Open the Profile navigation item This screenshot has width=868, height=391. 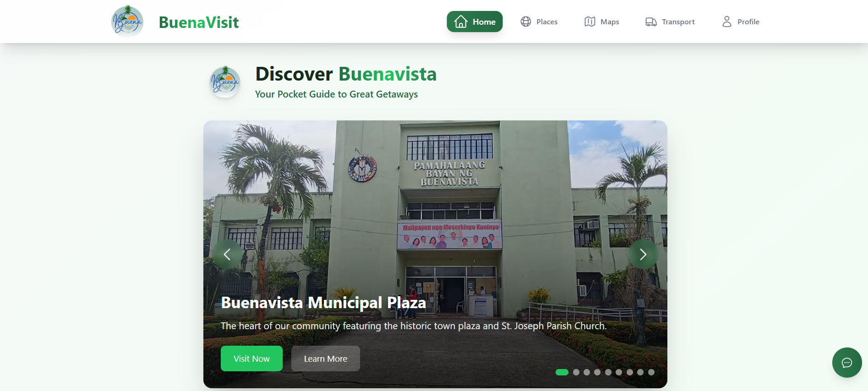pyautogui.click(x=741, y=22)
